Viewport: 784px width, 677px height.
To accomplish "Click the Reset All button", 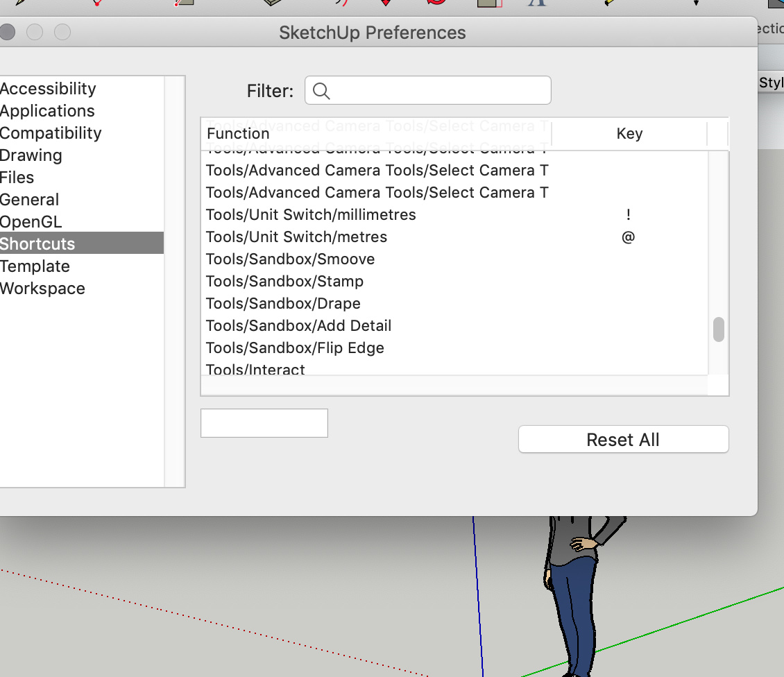I will 624,440.
